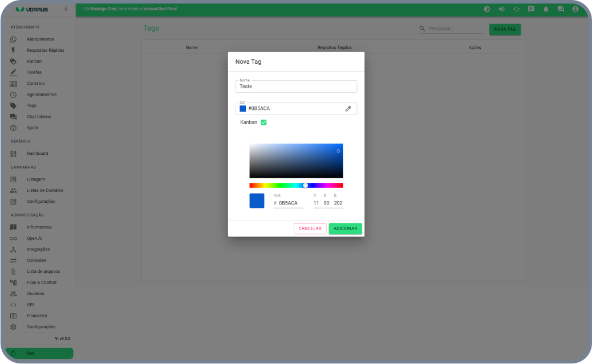
Task: Open the notifications bell
Action: (x=546, y=9)
